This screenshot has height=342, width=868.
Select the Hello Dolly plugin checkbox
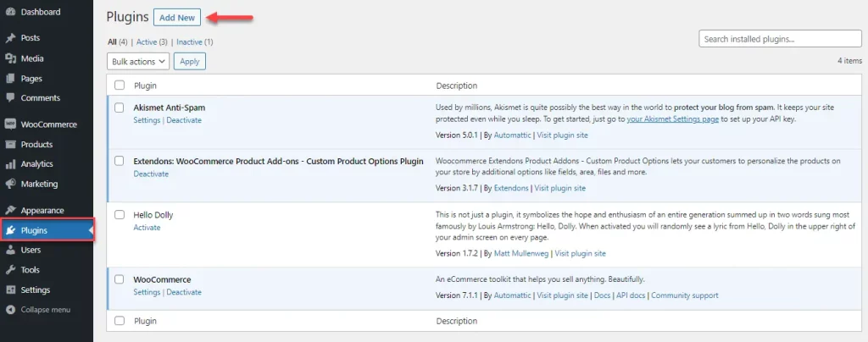click(120, 215)
